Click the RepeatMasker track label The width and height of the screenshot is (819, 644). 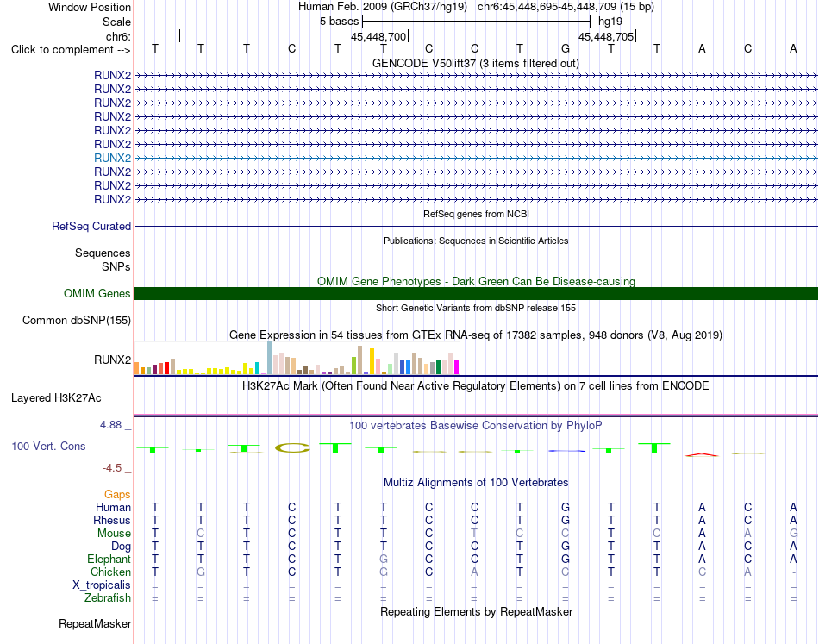coord(95,623)
